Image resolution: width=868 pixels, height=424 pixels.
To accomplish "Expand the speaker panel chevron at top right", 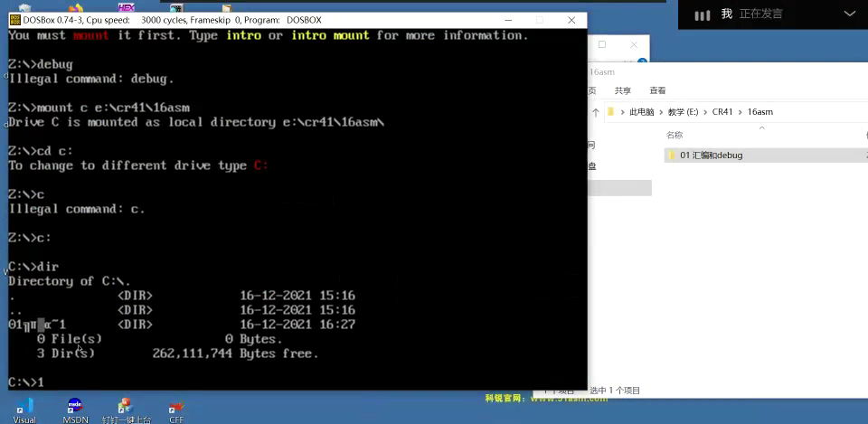I will click(x=850, y=14).
